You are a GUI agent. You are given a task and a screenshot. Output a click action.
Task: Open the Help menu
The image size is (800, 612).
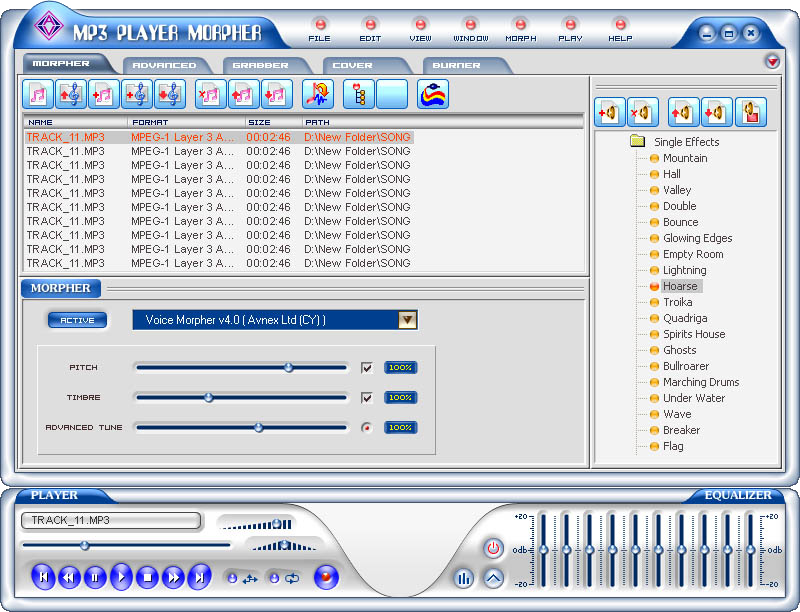[x=620, y=30]
